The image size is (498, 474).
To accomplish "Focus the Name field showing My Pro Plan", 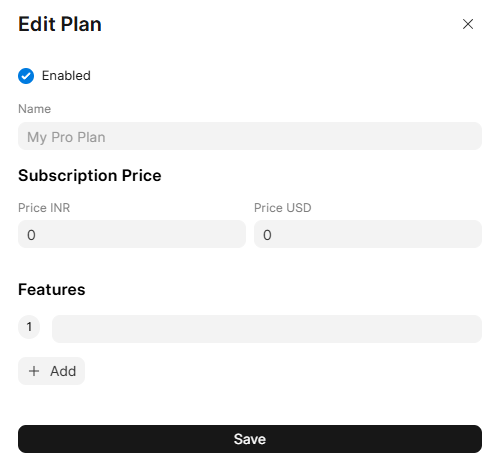I will click(250, 136).
